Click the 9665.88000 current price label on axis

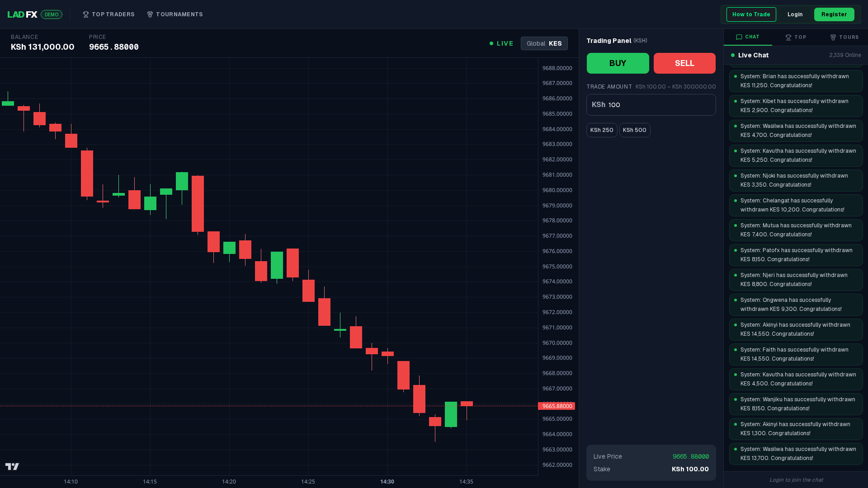tap(557, 406)
